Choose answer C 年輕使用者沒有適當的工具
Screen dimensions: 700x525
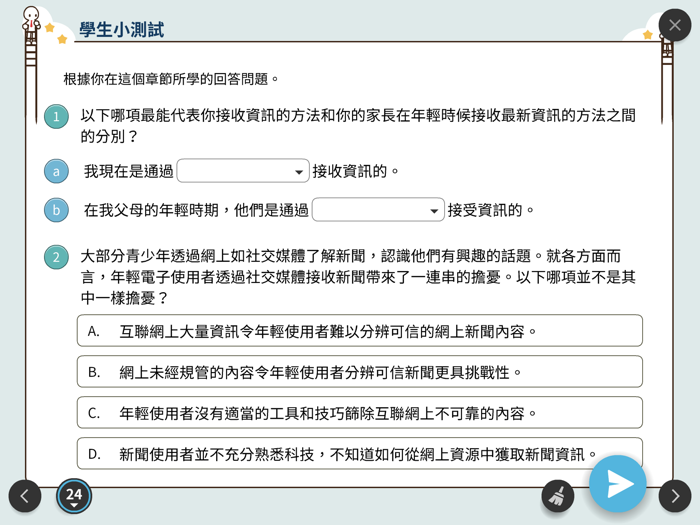(x=360, y=412)
